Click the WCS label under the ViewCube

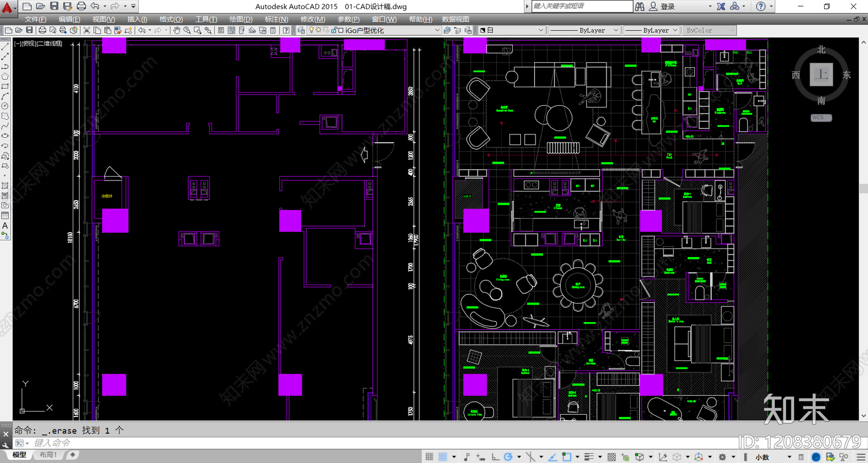(821, 117)
